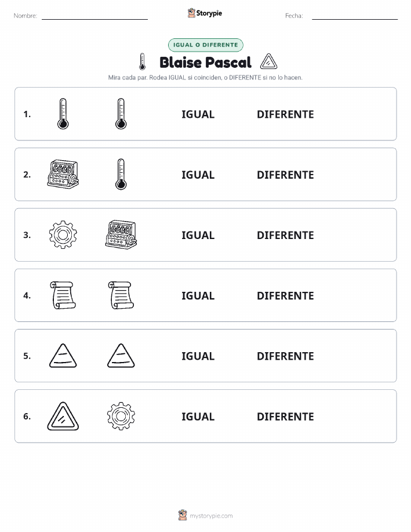
Task: Click the triangle icon right of Blaise Pascal
Action: coord(268,61)
